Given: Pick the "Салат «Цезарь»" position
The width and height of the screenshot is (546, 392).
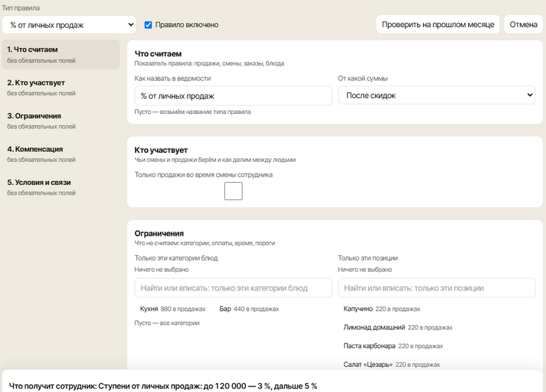Looking at the screenshot, I should 392,364.
